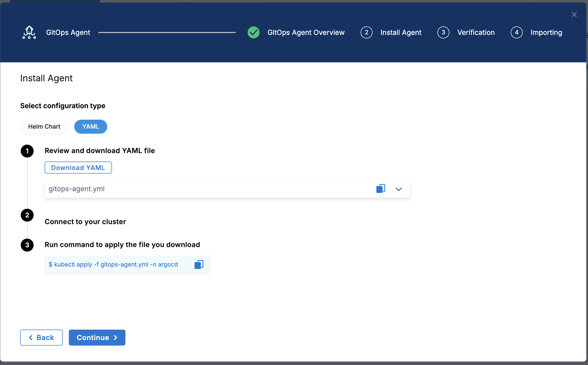Screen dimensions: 588x365
Task: Click the step 4 circle for Importing
Action: [516, 32]
